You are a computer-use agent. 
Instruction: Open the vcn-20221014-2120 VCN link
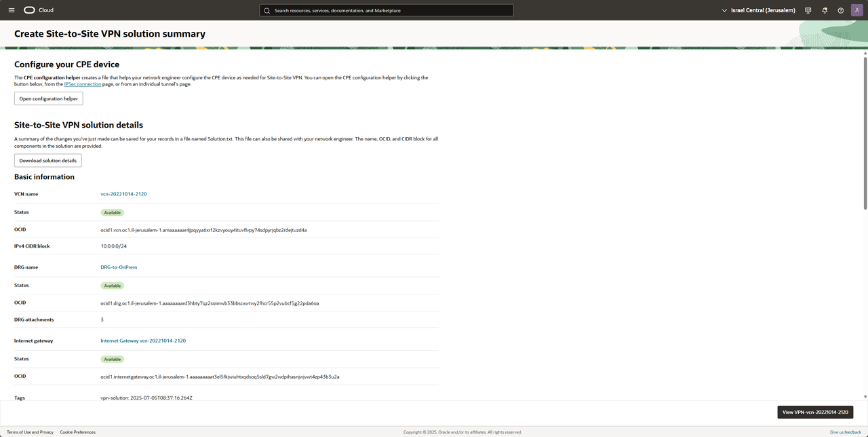pos(123,194)
